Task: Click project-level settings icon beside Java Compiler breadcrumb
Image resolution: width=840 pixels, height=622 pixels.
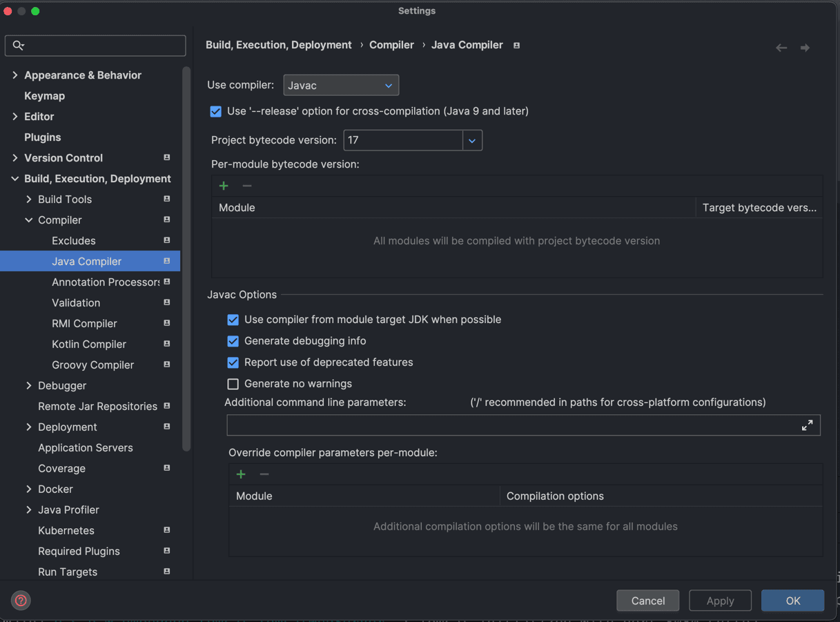Action: pyautogui.click(x=516, y=46)
